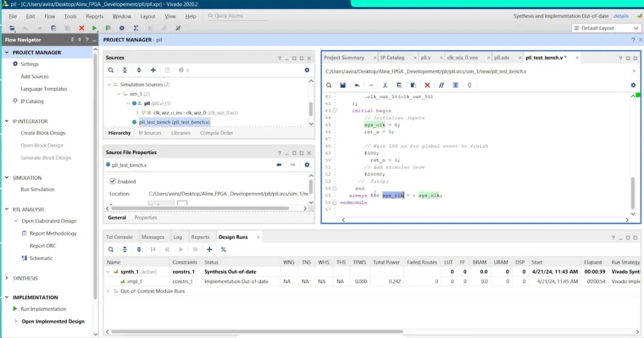Click the Sigma icon in main toolbar
This screenshot has height=338, width=644.
tap(136, 28)
